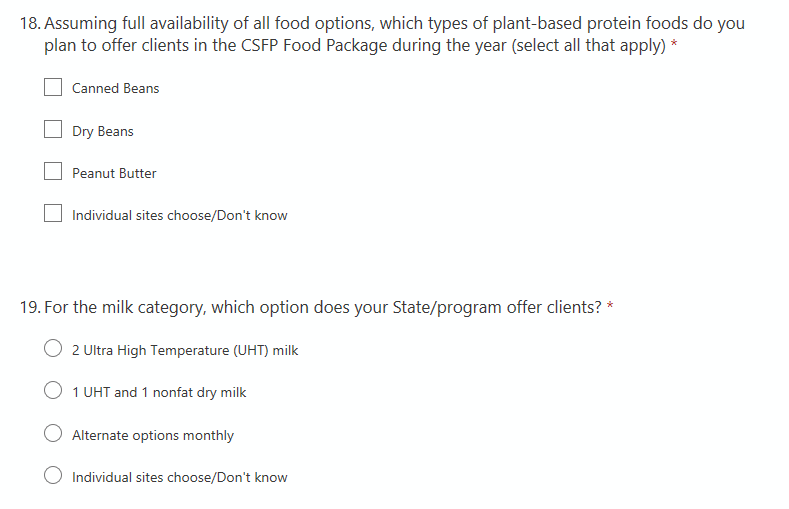Check question 18's Individual sites choose/Don't know box
The image size is (789, 509).
53,214
